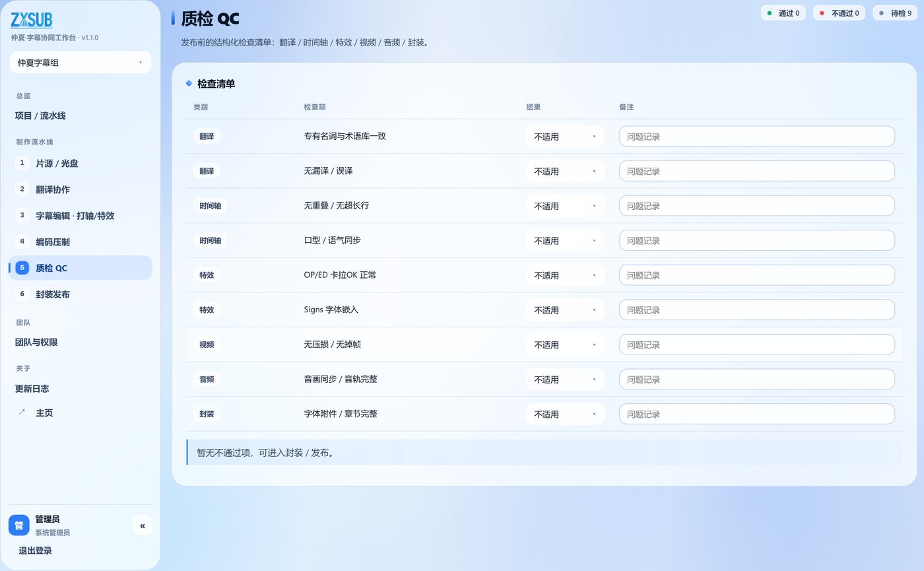Click step 5 badge of 质检 QC
The image size is (924, 571).
pos(22,268)
